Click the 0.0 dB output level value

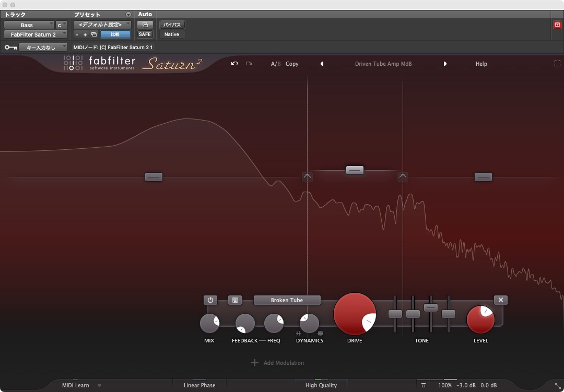(488, 385)
